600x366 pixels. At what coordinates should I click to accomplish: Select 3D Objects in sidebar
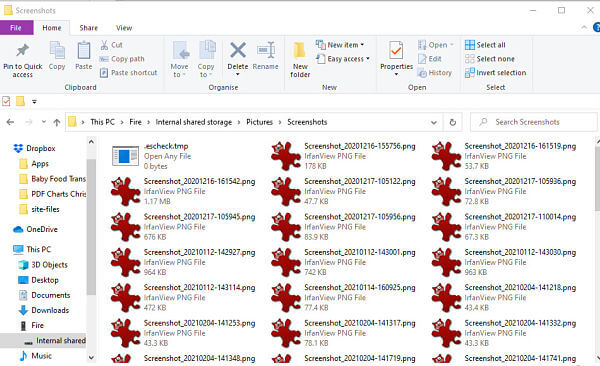pos(49,265)
